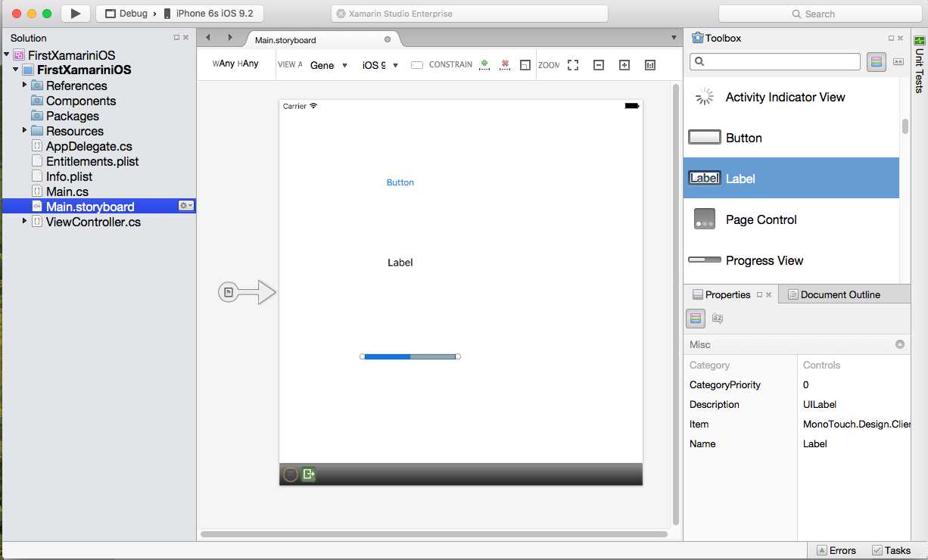Image resolution: width=928 pixels, height=560 pixels.
Task: Open AppDelegate.cs in the solution tree
Action: [89, 146]
